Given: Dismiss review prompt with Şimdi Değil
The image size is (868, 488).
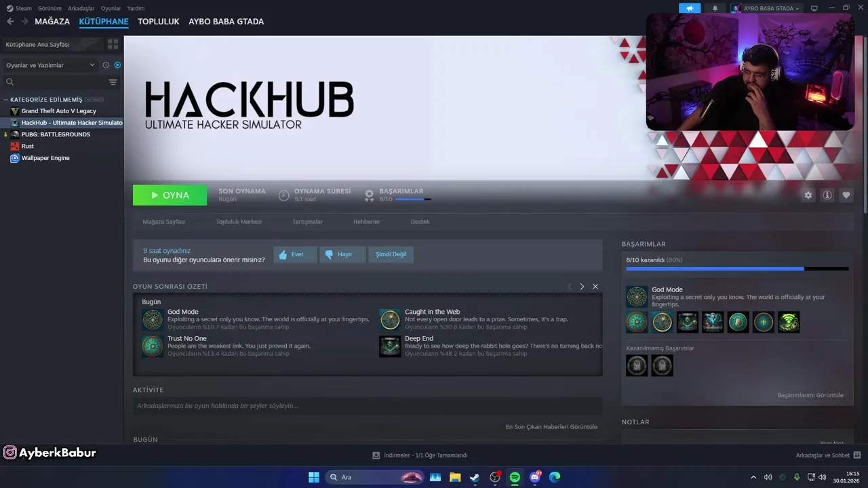Looking at the screenshot, I should tap(391, 254).
